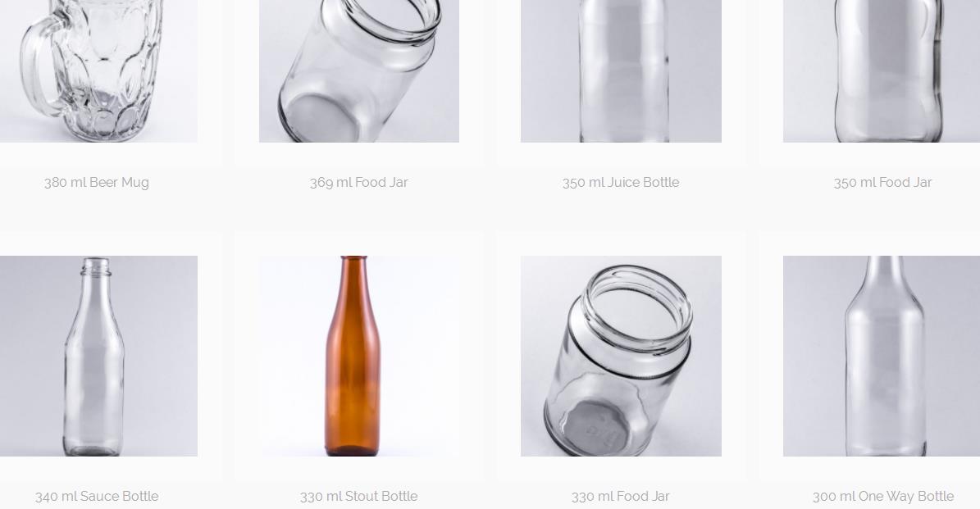Viewport: 980px width, 509px height.
Task: Click the tilted 330 ml Food Jar photo
Action: (x=621, y=356)
